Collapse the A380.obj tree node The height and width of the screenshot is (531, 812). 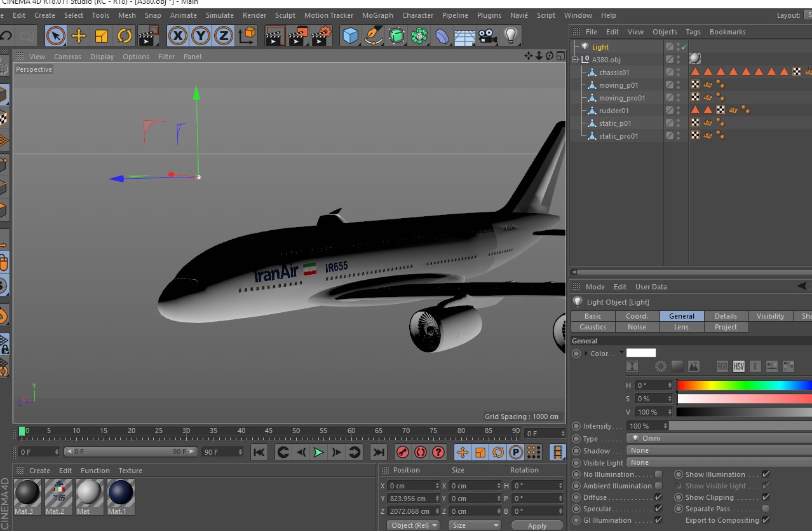coord(576,60)
